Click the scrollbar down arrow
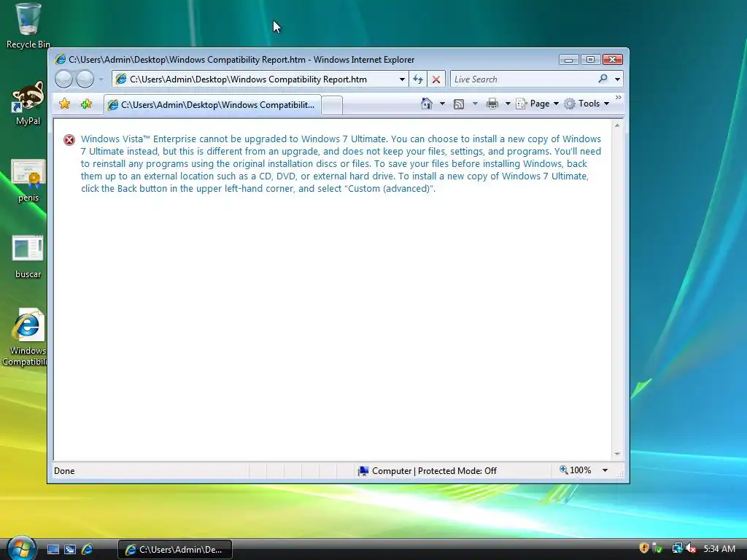This screenshot has height=560, width=747. [x=617, y=454]
